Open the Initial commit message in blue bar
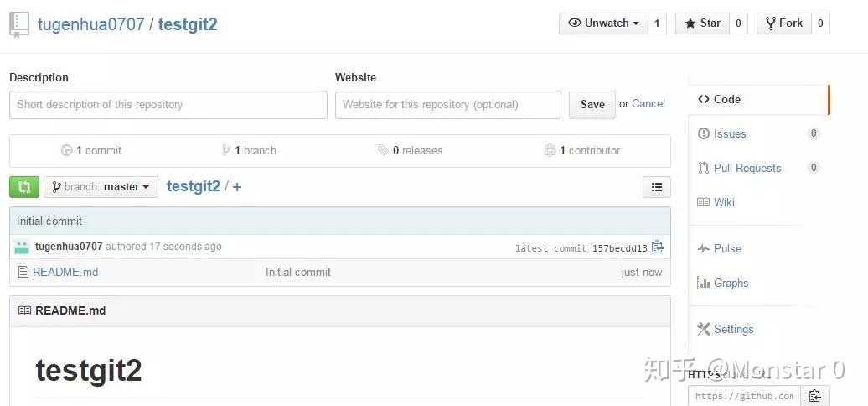The width and height of the screenshot is (868, 406). [x=49, y=221]
